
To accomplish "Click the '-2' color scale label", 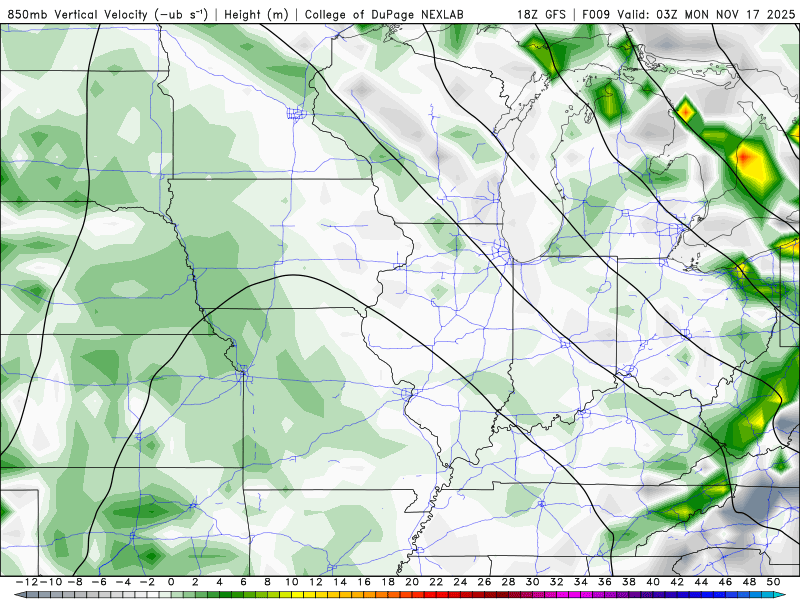I will [x=147, y=582].
